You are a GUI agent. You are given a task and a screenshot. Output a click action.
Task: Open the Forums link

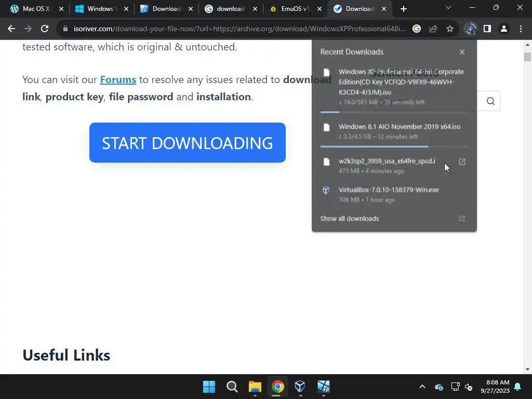118,79
